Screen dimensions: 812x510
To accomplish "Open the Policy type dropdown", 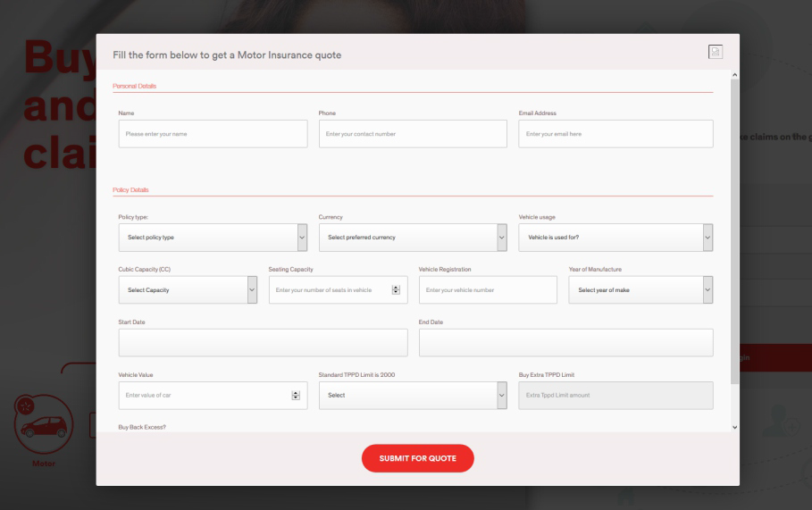I will (213, 238).
